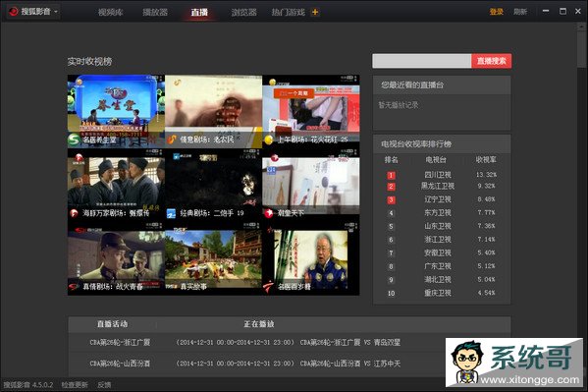Click 山西汾酒 VS 江苏中天 match entry
588x392 pixels.
coord(349,364)
